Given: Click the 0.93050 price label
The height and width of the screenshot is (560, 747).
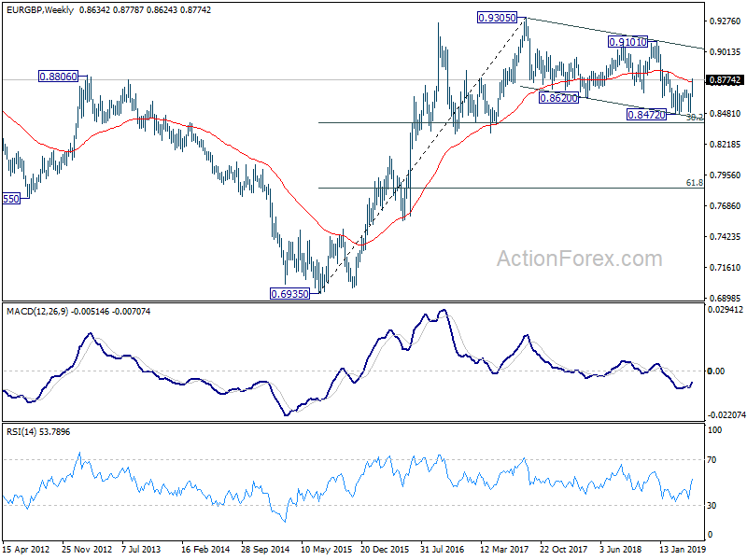Looking at the screenshot, I should pyautogui.click(x=497, y=18).
